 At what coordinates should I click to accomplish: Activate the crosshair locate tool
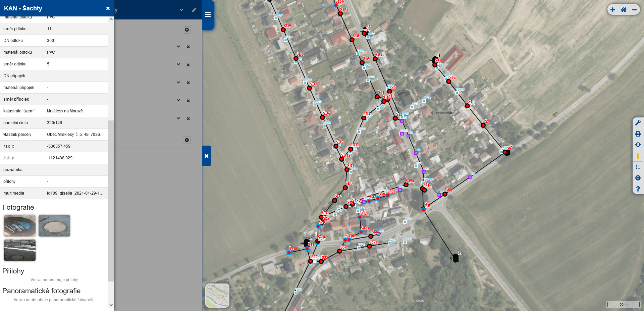(x=638, y=145)
